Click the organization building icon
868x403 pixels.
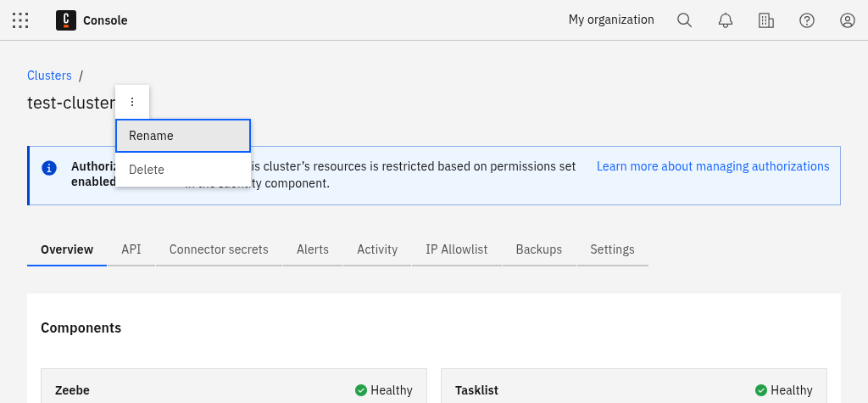766,20
